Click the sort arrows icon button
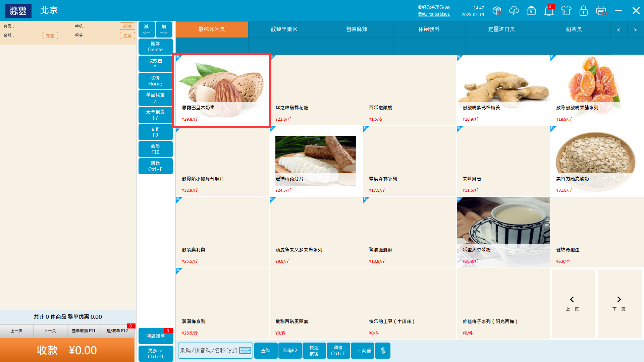The width and height of the screenshot is (644, 362). point(383,351)
